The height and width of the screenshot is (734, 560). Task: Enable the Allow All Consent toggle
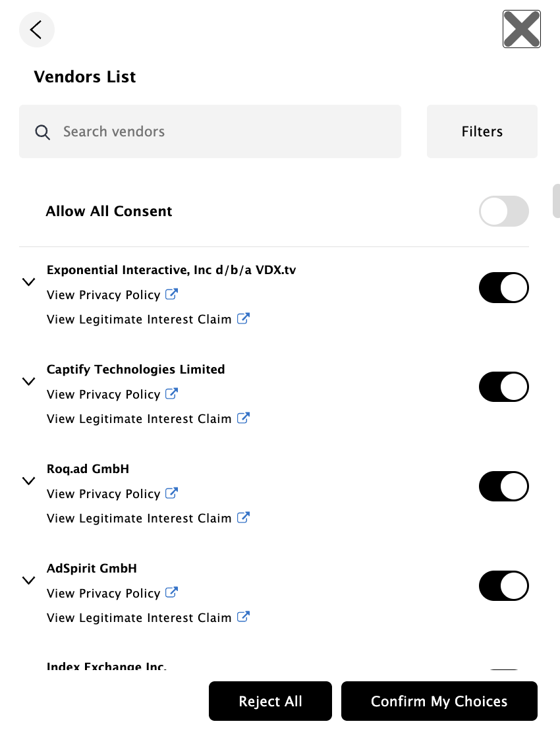[x=504, y=212]
